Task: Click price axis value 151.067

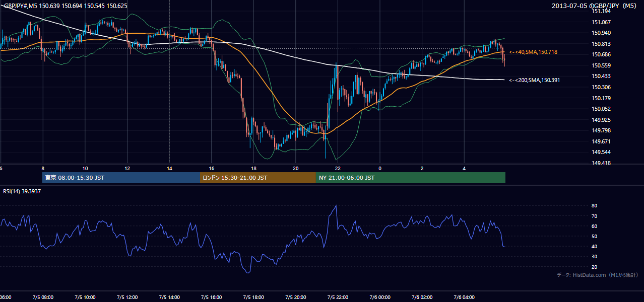Action: [602, 22]
